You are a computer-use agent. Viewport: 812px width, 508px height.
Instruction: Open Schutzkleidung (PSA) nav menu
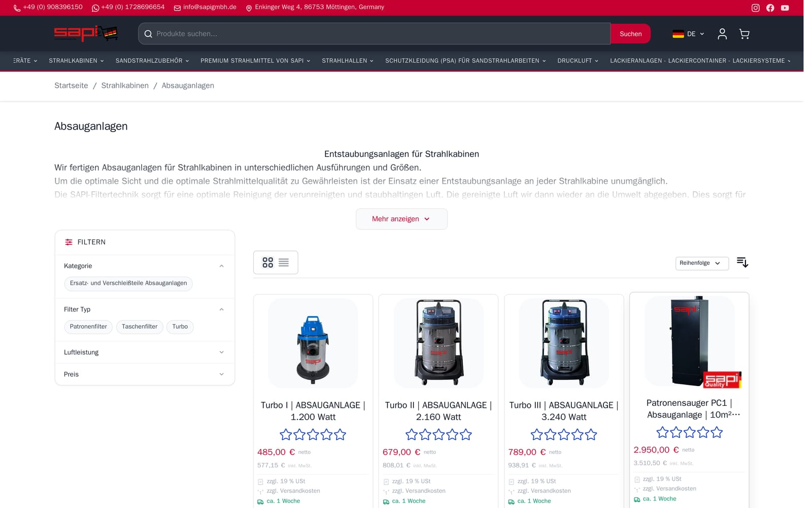pos(465,60)
